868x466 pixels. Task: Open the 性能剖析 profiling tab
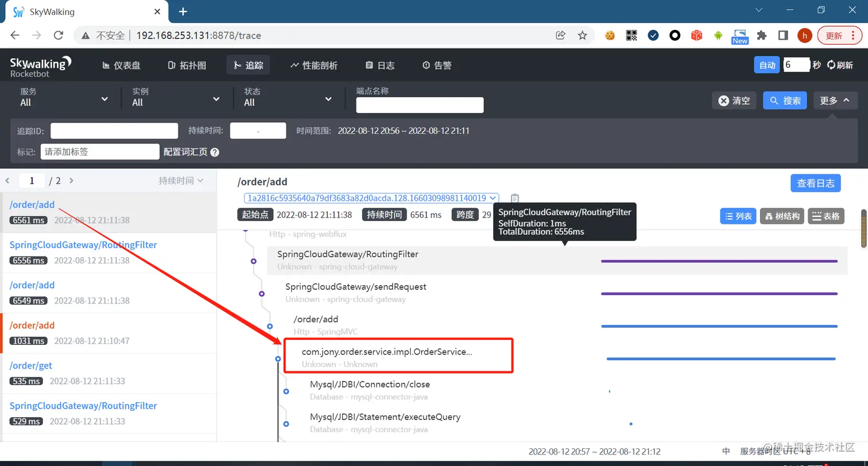[x=314, y=65]
